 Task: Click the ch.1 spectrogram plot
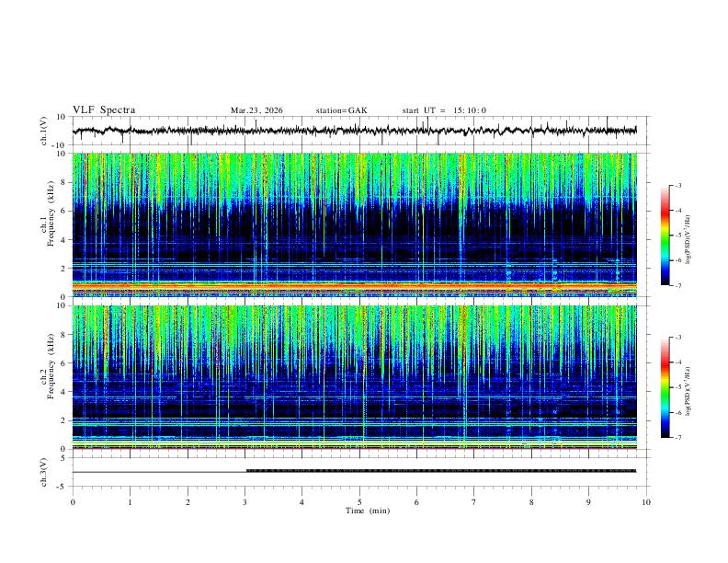click(354, 224)
